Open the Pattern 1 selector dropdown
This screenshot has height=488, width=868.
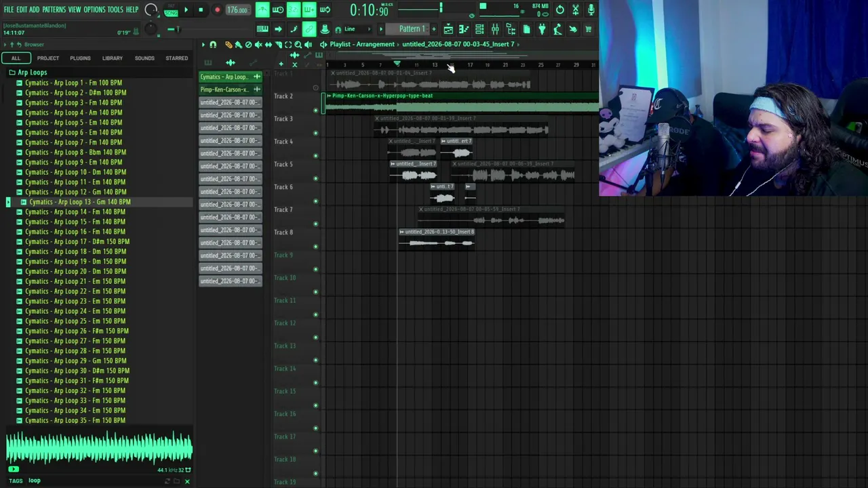412,29
